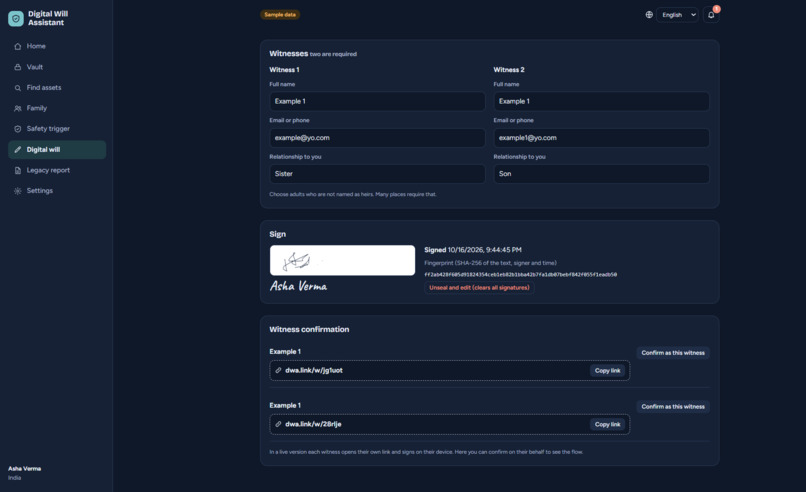Image resolution: width=806 pixels, height=492 pixels.
Task: Confirm as this witness for first Example 1
Action: pyautogui.click(x=673, y=353)
